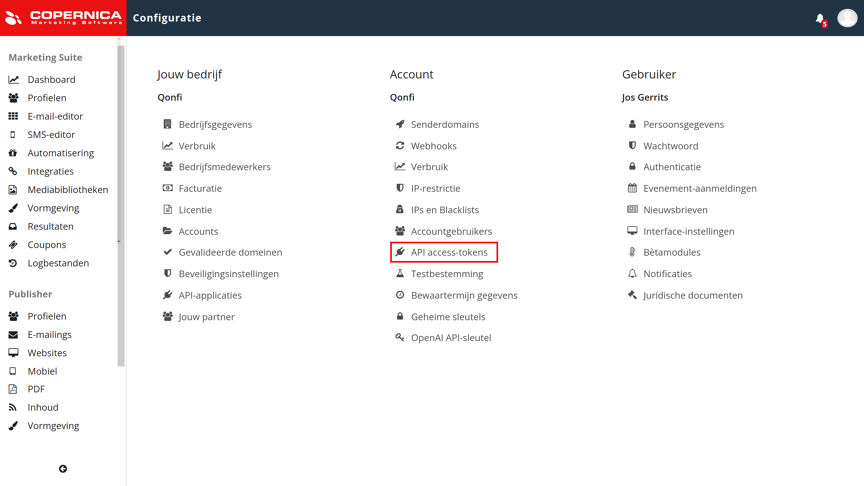Click the Coupons ticket icon

click(x=13, y=245)
